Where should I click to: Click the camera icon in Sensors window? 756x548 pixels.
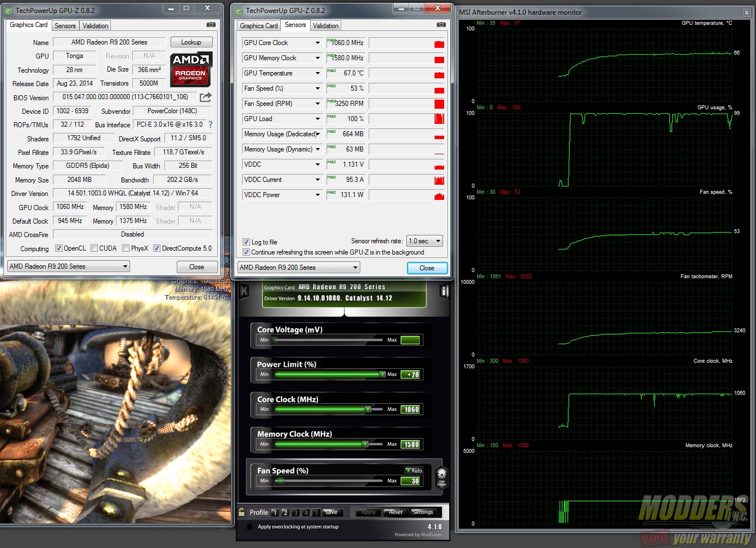pos(441,25)
